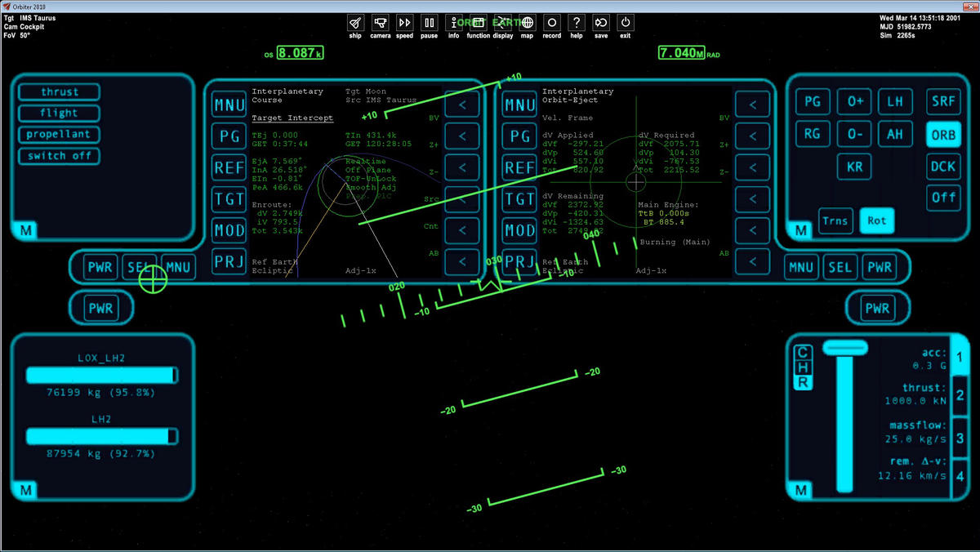Click the AB arrow button on the Orbit-Eject MFD

pos(752,261)
